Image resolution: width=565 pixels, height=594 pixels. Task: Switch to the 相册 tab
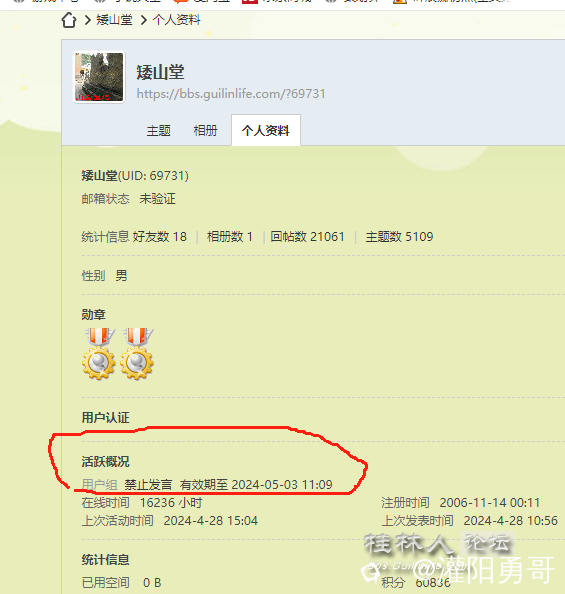point(205,131)
